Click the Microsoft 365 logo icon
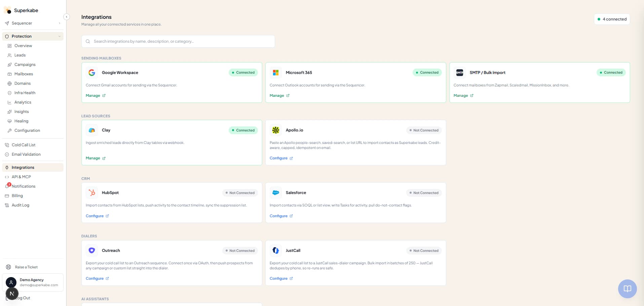644x306 pixels. pyautogui.click(x=276, y=73)
